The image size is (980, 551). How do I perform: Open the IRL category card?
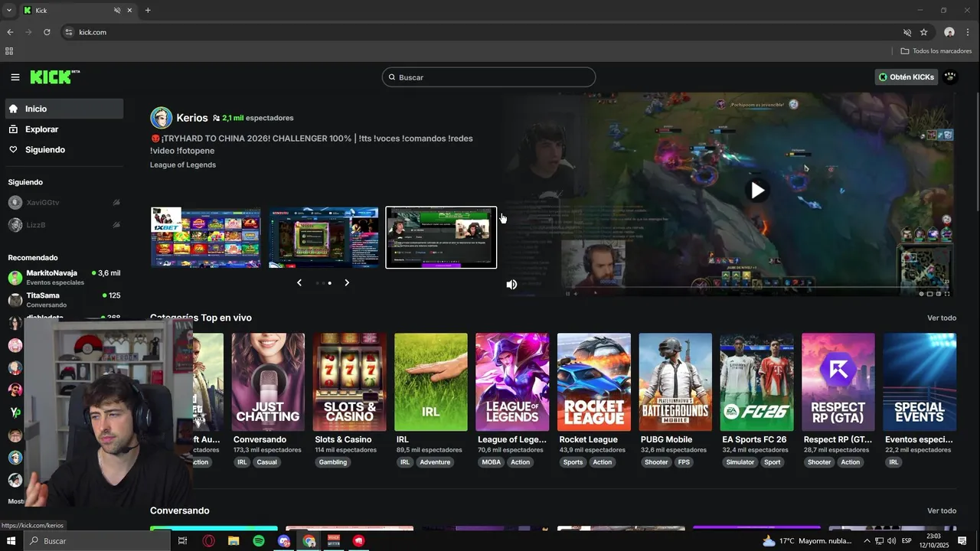click(431, 382)
